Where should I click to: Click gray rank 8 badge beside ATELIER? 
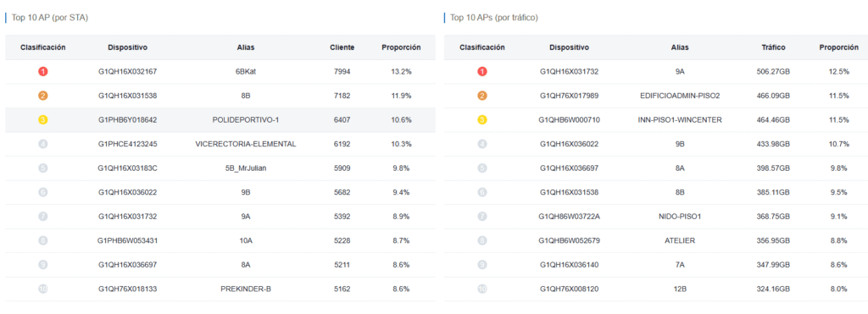[x=482, y=240]
